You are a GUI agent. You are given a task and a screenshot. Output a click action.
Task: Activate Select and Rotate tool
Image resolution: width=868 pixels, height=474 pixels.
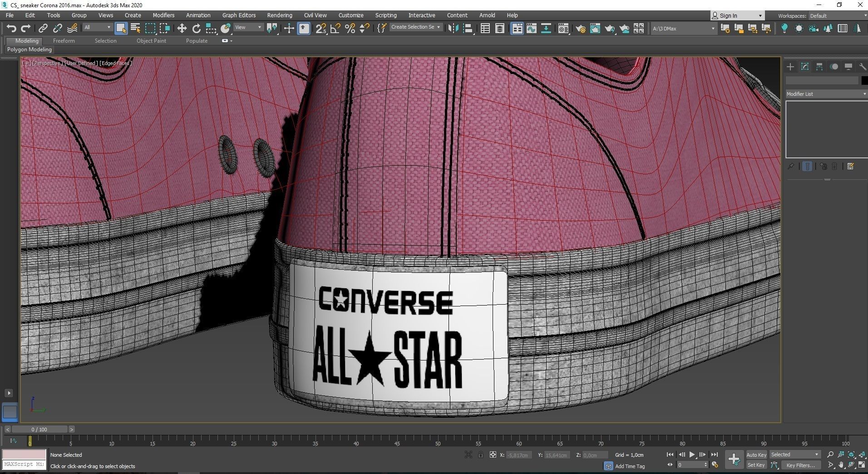(196, 29)
